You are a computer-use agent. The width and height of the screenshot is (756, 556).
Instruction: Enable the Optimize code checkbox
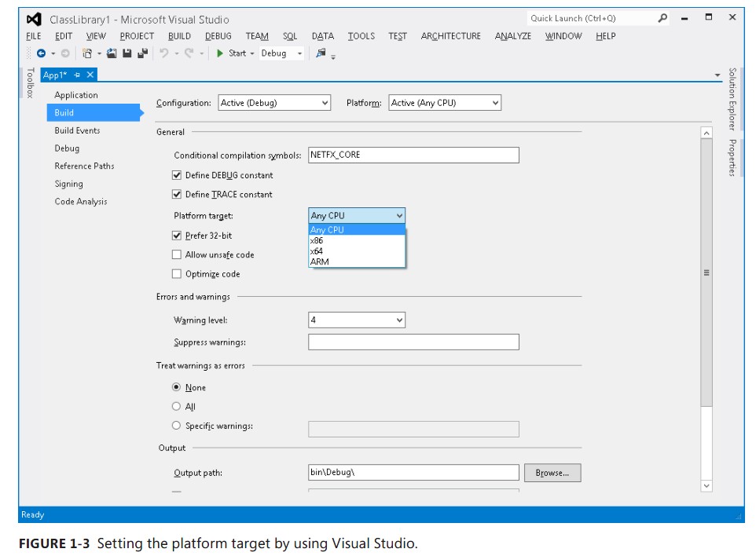tap(177, 274)
